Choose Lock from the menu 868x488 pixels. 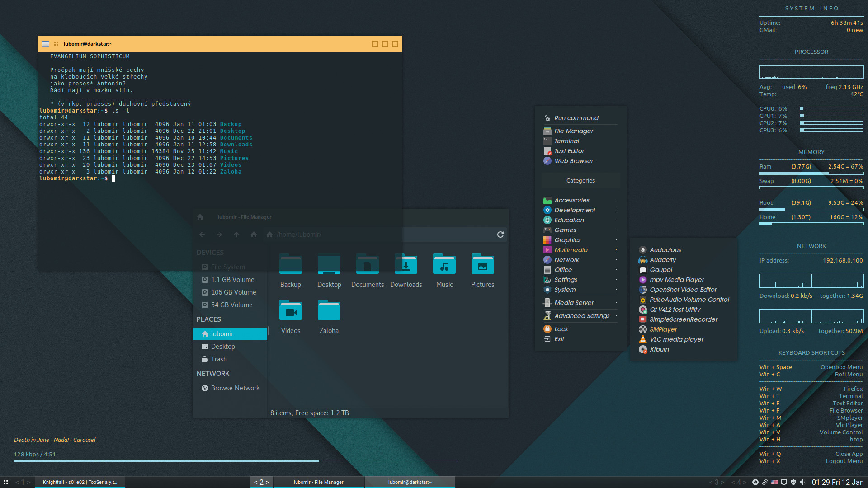561,329
